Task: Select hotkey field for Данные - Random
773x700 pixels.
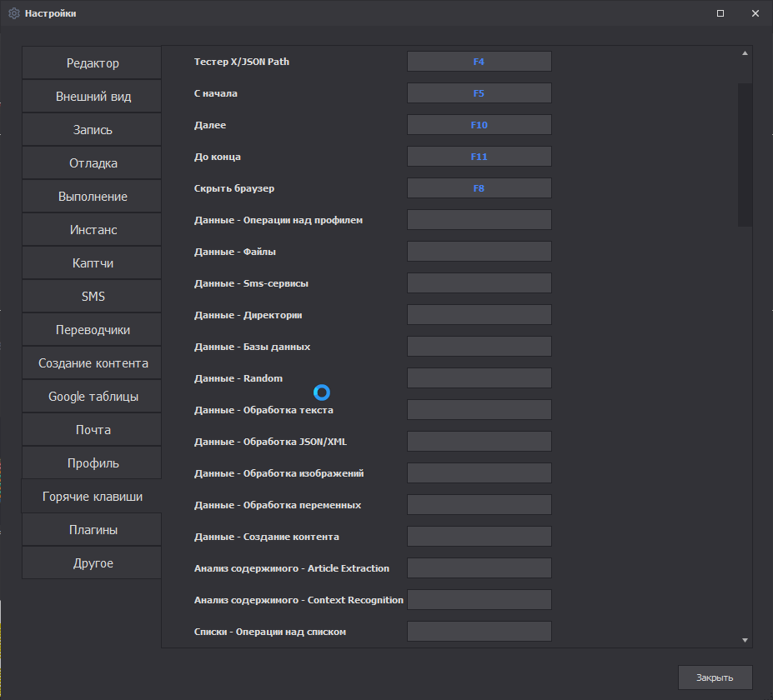Action: click(479, 378)
